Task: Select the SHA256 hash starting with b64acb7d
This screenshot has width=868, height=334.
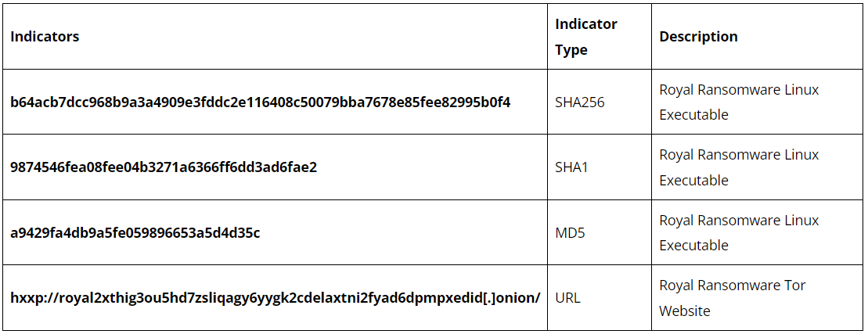Action: pyautogui.click(x=260, y=102)
